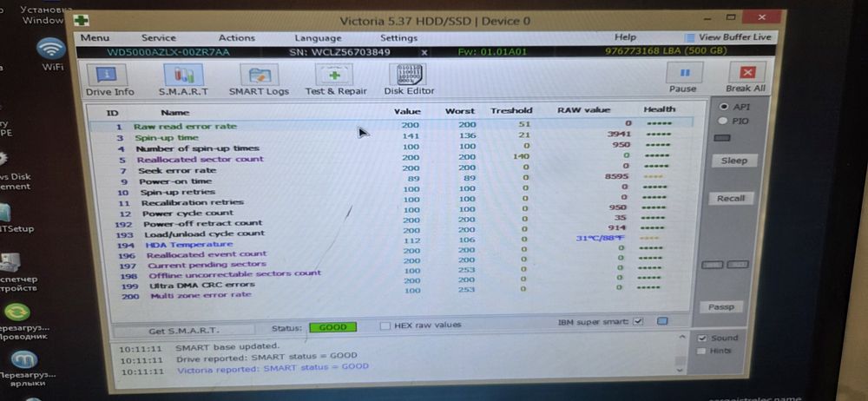Select the API mode radio button

point(723,107)
